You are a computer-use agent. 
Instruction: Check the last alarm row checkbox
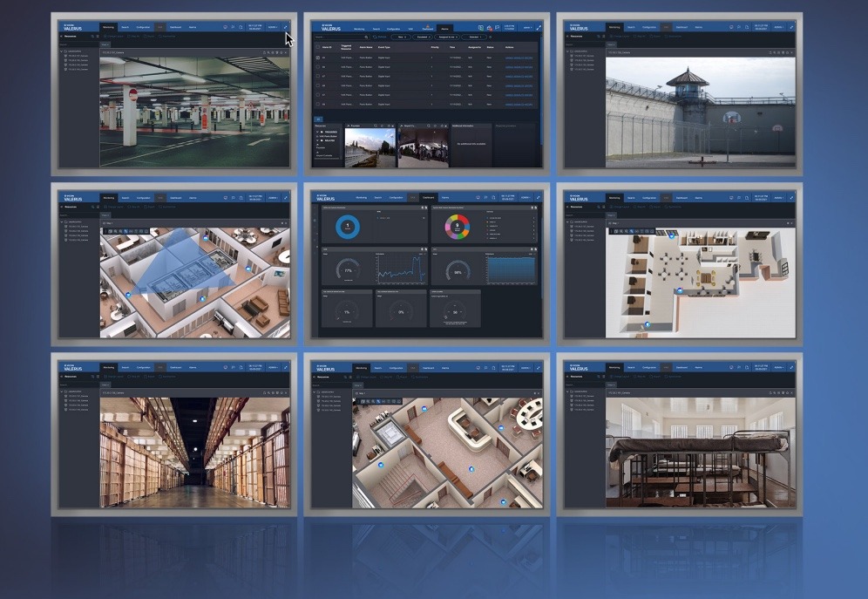[317, 105]
